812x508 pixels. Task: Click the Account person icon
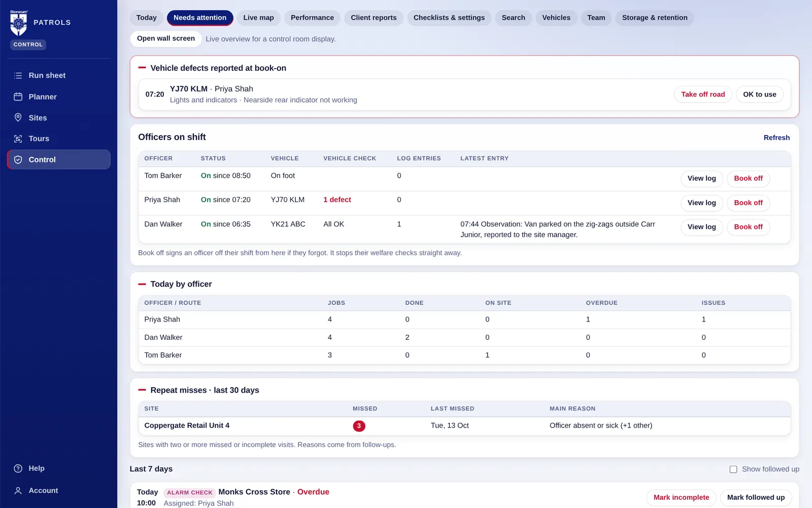click(18, 491)
